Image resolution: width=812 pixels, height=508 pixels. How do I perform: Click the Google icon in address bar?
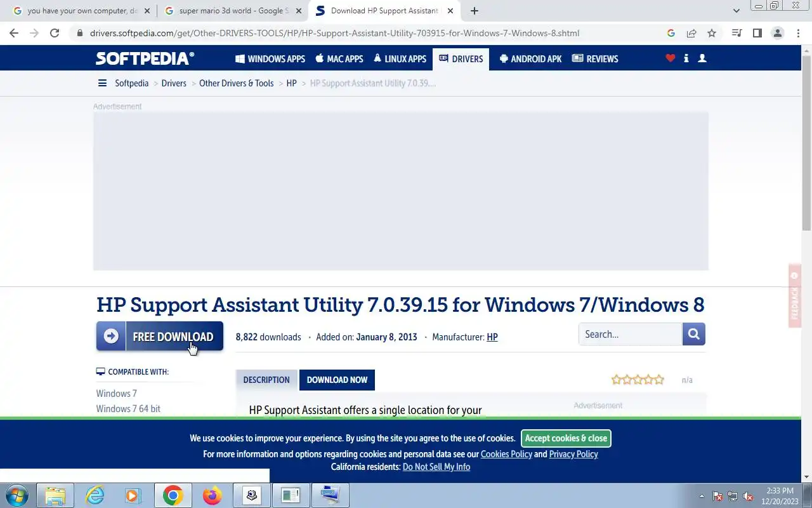671,33
